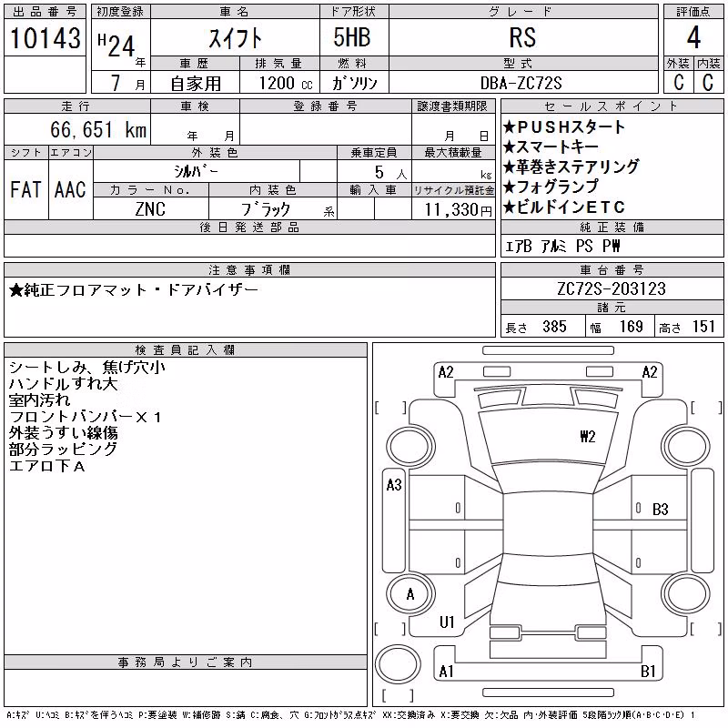Click the grade value RS
The width and height of the screenshot is (728, 728).
coord(522,37)
